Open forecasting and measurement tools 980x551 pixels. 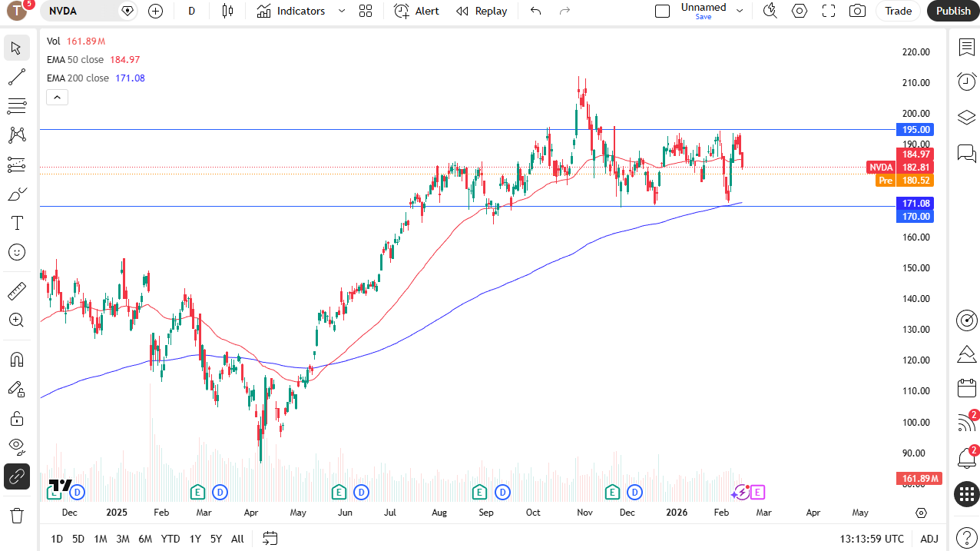click(x=17, y=164)
